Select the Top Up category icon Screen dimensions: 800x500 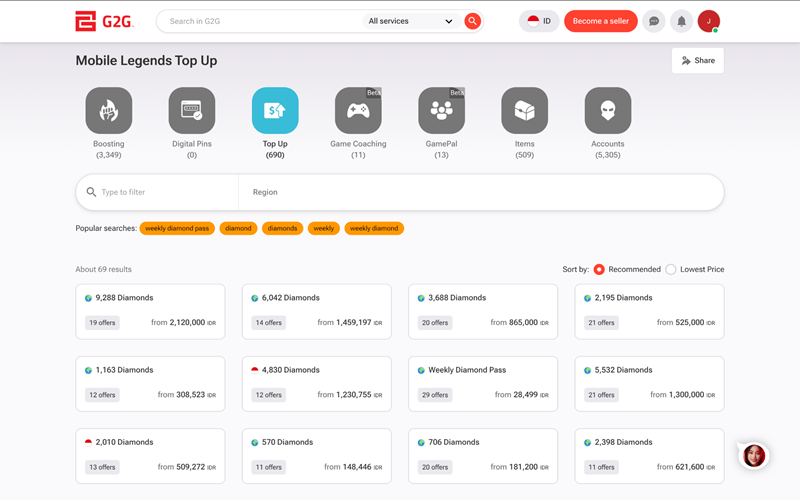(275, 110)
